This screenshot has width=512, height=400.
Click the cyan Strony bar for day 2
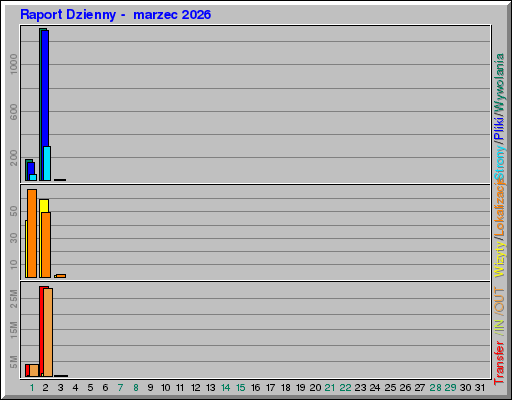47,163
